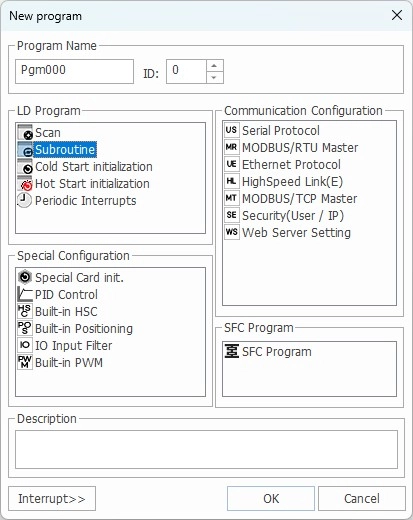Click the Program Name field Pgm000
The height and width of the screenshot is (520, 413).
click(x=74, y=71)
